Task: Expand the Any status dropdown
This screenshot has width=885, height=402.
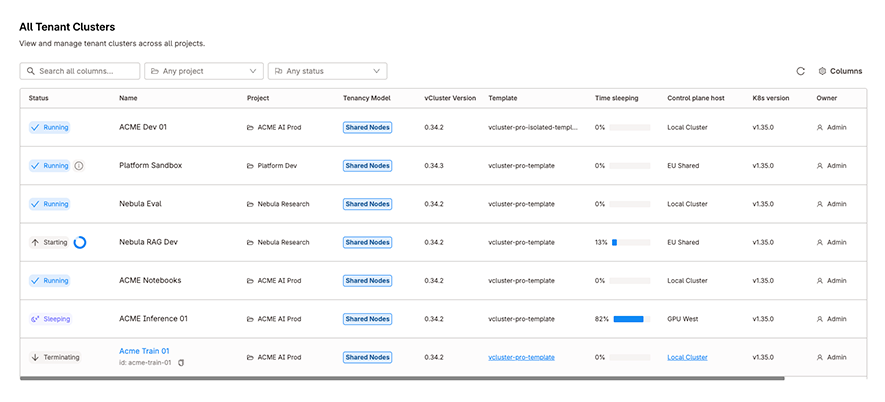Action: [x=327, y=71]
